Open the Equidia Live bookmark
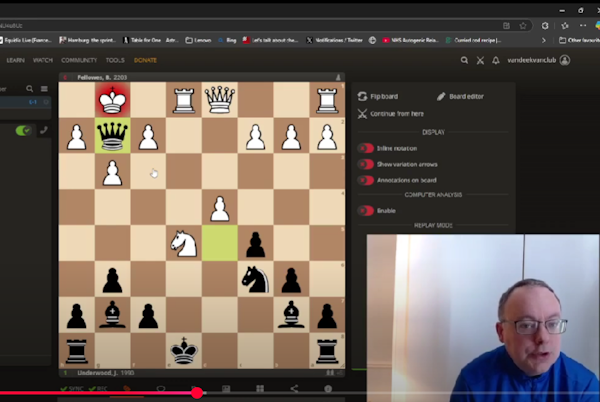 click(26, 40)
